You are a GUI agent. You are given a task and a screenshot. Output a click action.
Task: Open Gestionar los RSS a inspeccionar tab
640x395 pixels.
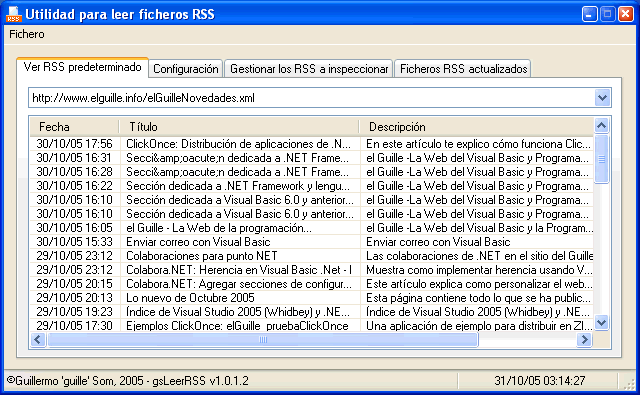(309, 69)
